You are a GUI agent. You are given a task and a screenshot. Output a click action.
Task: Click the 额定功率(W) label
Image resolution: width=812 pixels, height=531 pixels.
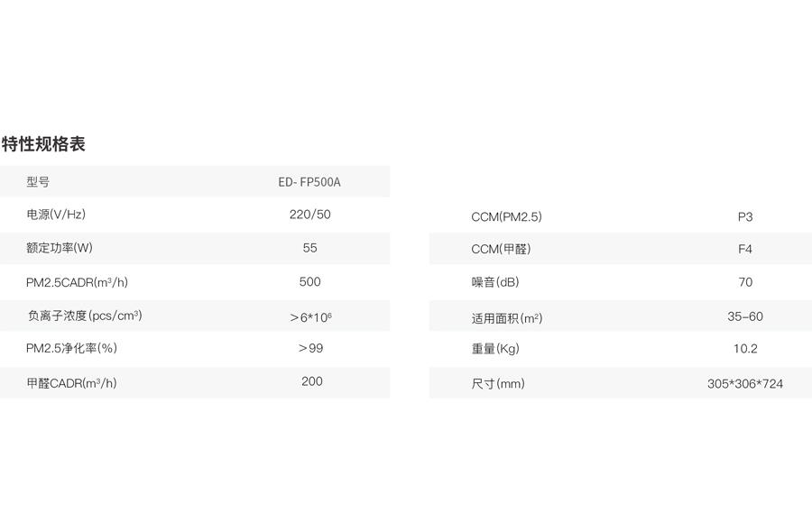(59, 248)
